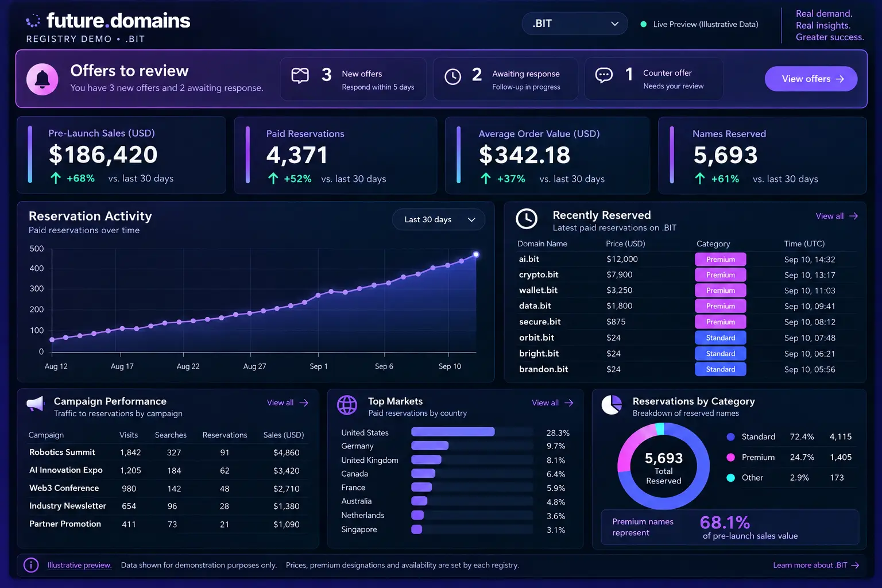Click the last data point on the chart
Image resolution: width=882 pixels, height=588 pixels.
476,254
